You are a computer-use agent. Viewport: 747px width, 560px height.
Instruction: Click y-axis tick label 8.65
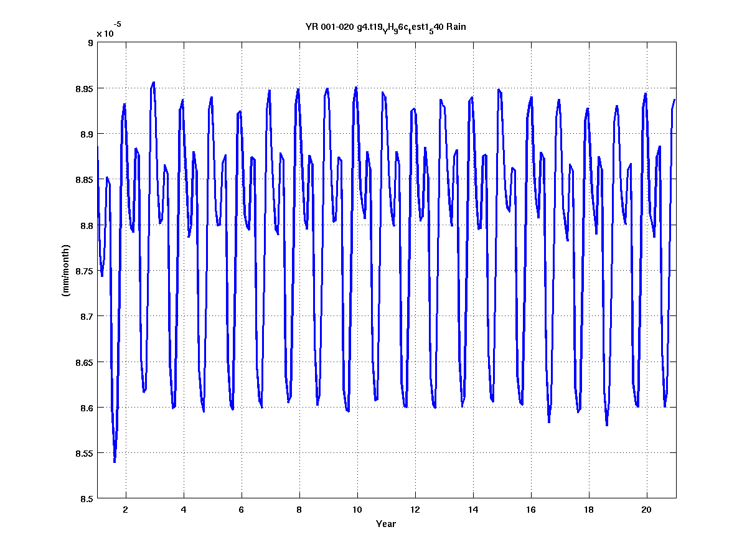[84, 362]
